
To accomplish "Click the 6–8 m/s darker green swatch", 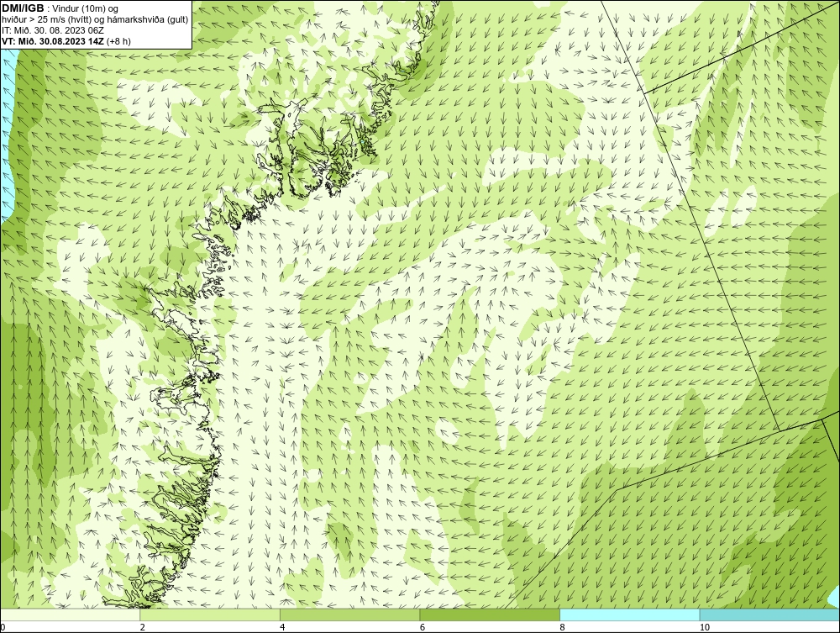I will click(490, 615).
